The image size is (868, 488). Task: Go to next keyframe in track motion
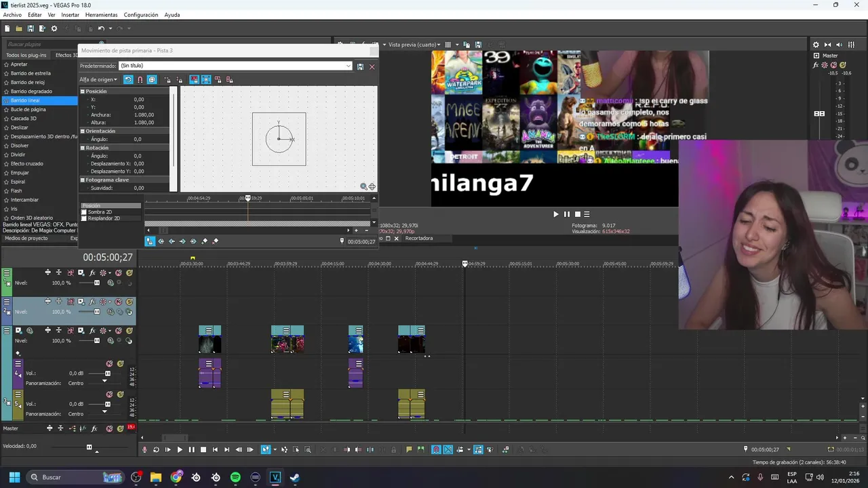pos(182,241)
